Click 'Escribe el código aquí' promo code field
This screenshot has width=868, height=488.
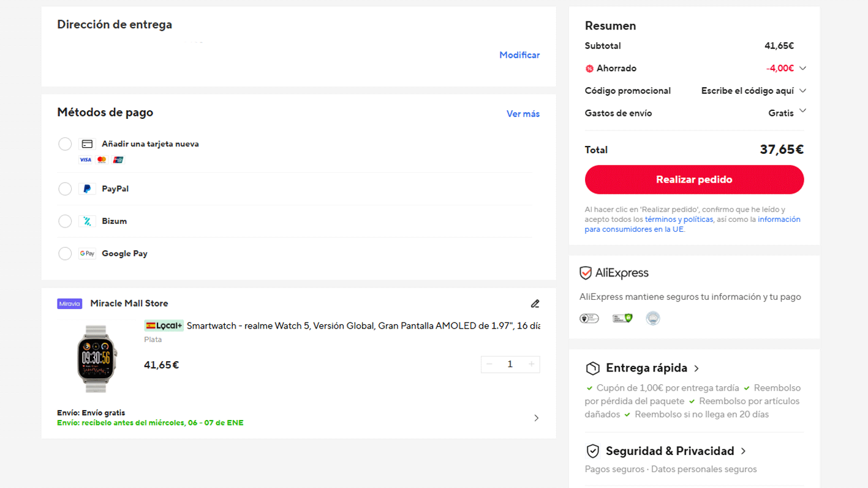click(x=747, y=91)
